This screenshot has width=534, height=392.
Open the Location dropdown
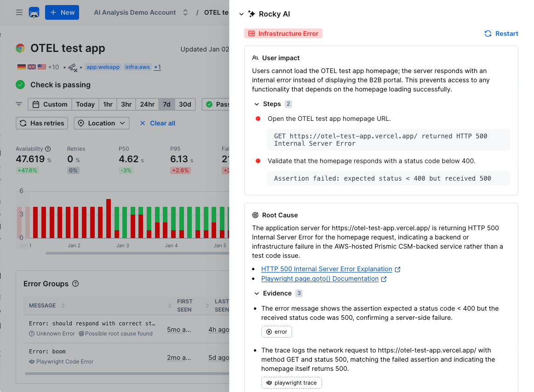pos(101,123)
